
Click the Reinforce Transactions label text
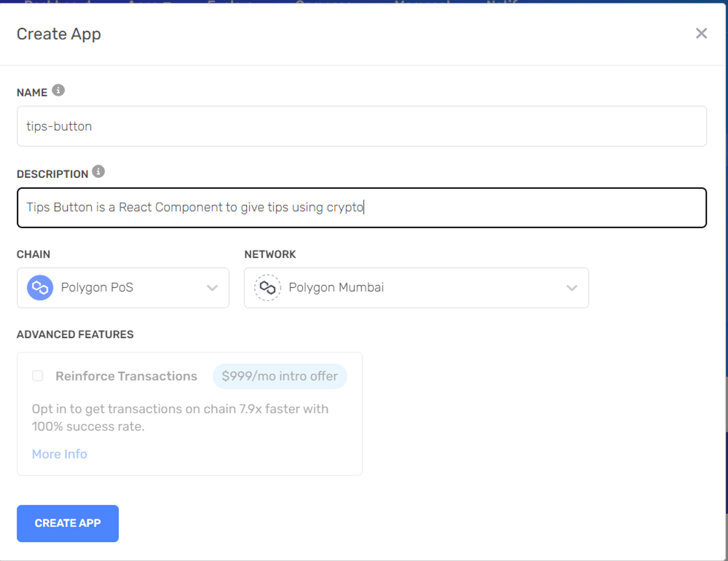click(126, 376)
